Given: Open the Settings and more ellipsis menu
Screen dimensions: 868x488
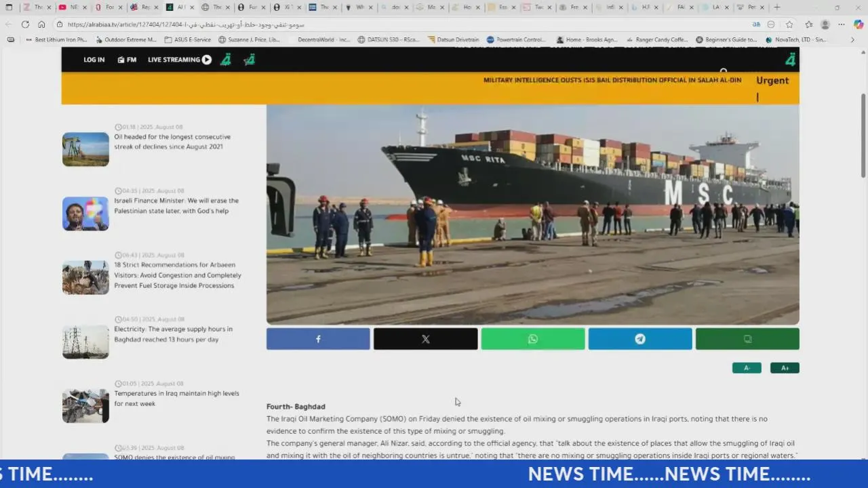Looking at the screenshot, I should pyautogui.click(x=842, y=24).
